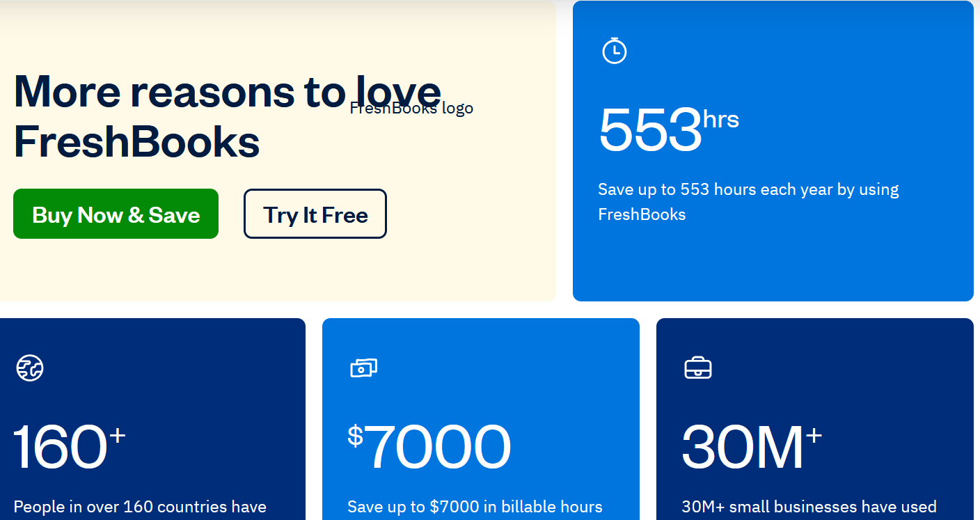Click the large 160 statistic number
This screenshot has width=980, height=520.
click(x=60, y=448)
